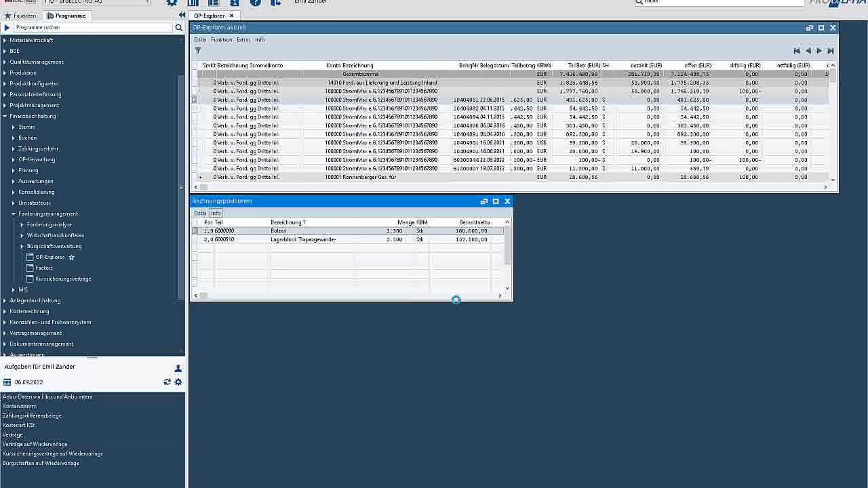Open Funktion menu in OP-Explorer
The width and height of the screenshot is (868, 488).
pyautogui.click(x=221, y=40)
